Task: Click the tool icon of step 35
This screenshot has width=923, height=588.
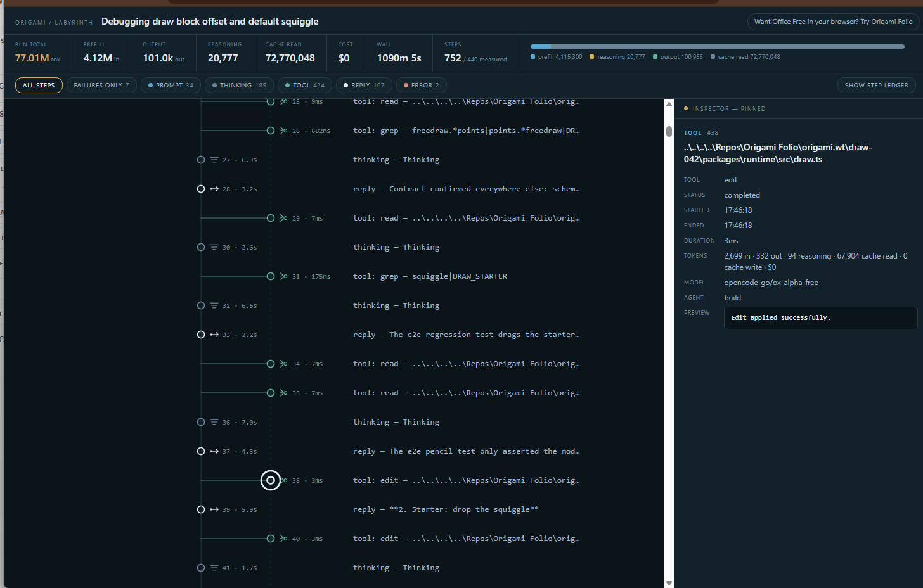Action: tap(283, 393)
